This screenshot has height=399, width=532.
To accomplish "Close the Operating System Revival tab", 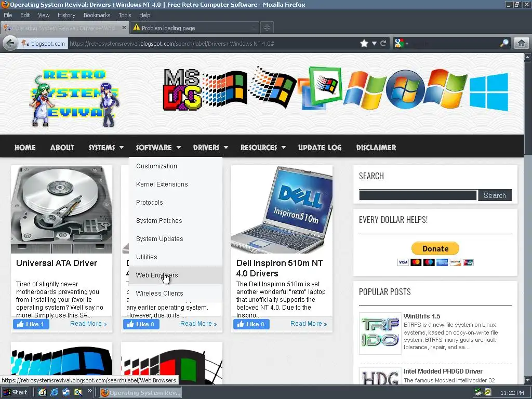I will point(124,28).
